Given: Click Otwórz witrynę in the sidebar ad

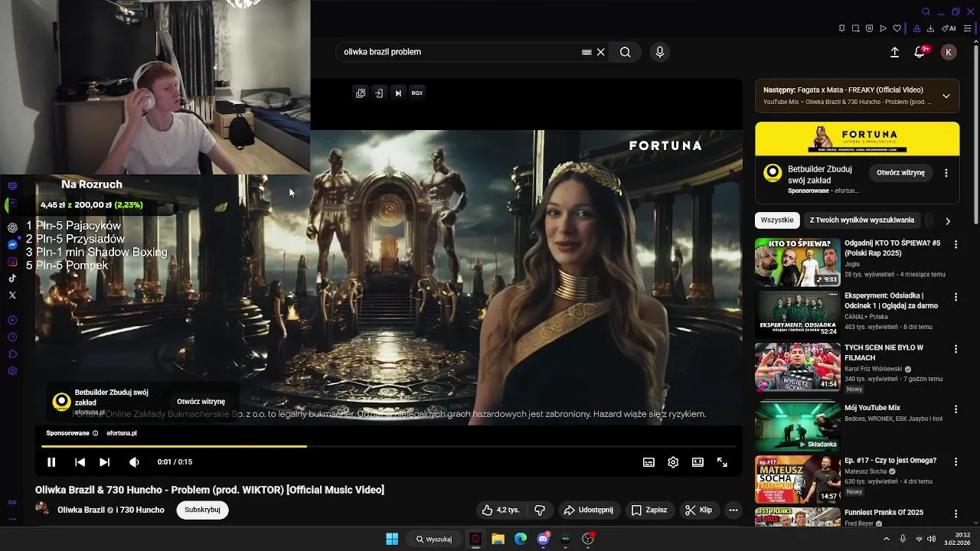Looking at the screenshot, I should (900, 173).
